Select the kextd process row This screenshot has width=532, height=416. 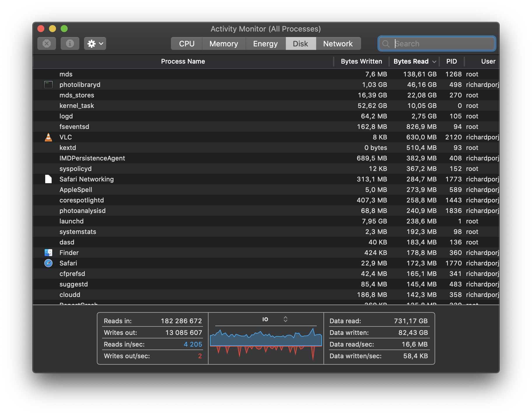coord(266,148)
